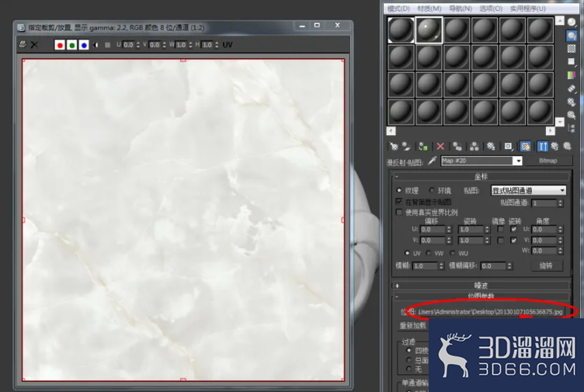Open the 实用程序(U) menu
The height and width of the screenshot is (392, 584).
[x=528, y=9]
